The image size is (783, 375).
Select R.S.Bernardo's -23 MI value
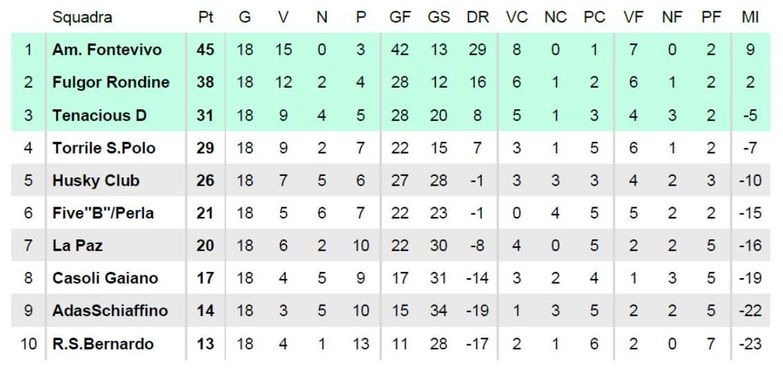pyautogui.click(x=750, y=344)
